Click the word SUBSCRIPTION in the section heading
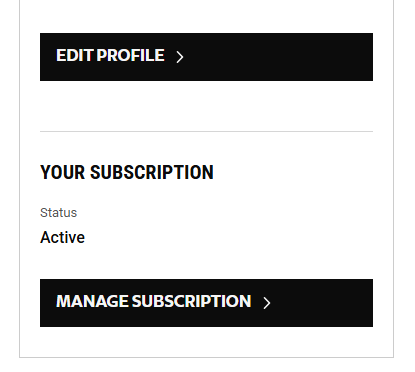This screenshot has width=415, height=372. point(152,172)
